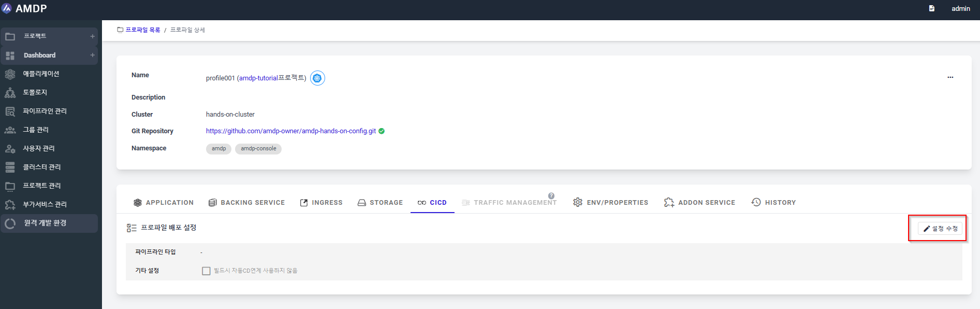
Task: Switch to the HISTORY tab
Action: (x=773, y=203)
